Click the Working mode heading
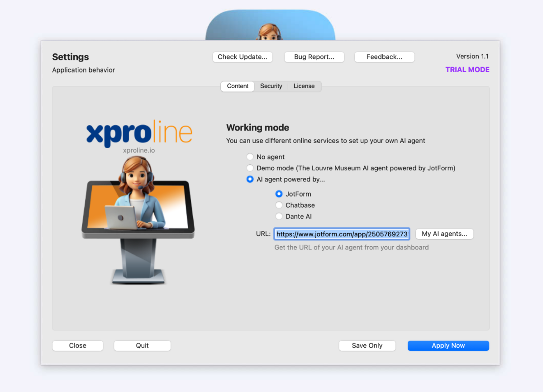 [x=257, y=128]
